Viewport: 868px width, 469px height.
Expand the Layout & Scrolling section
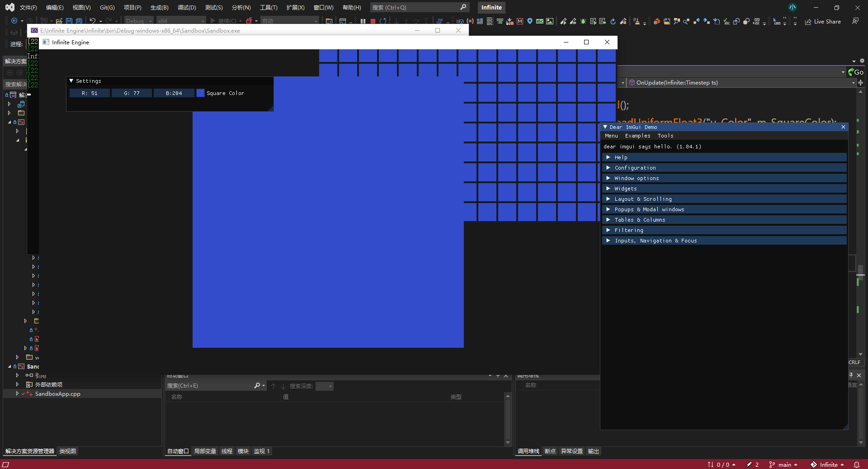coord(724,199)
